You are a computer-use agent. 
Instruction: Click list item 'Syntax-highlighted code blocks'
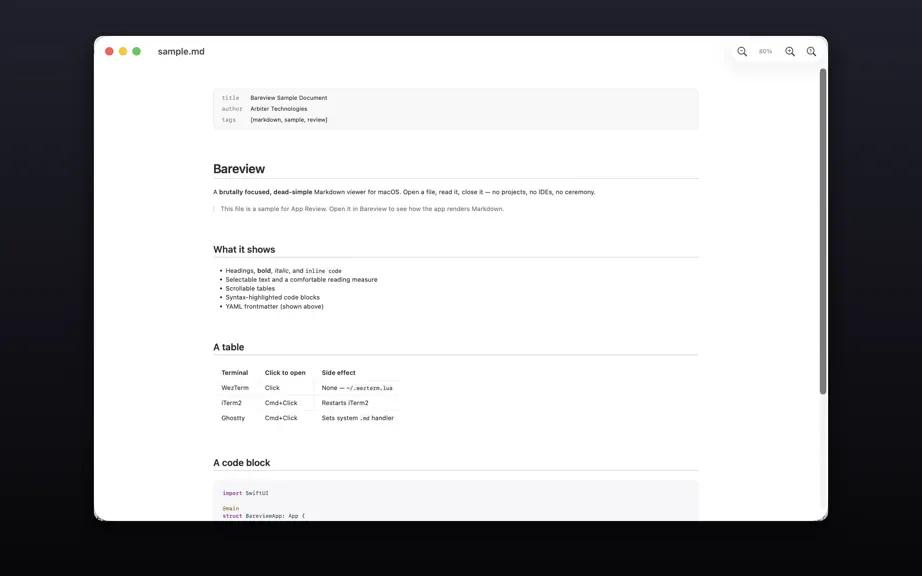tap(272, 297)
